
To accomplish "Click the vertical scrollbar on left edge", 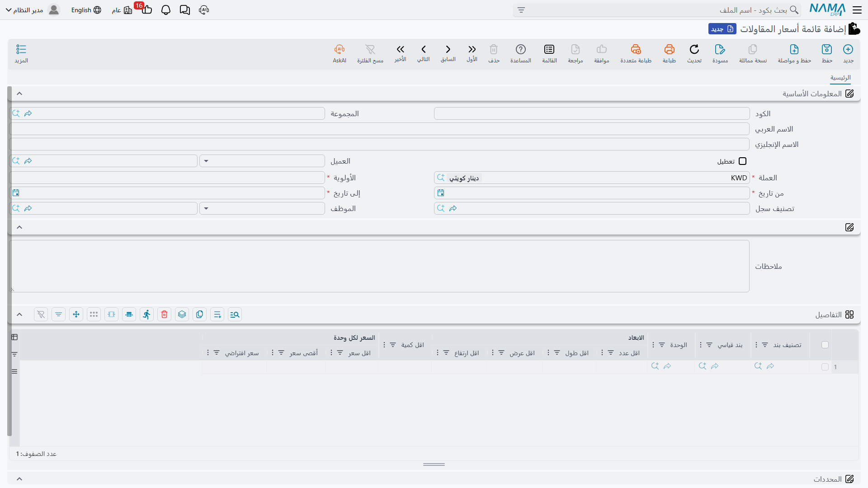I will click(x=9, y=261).
